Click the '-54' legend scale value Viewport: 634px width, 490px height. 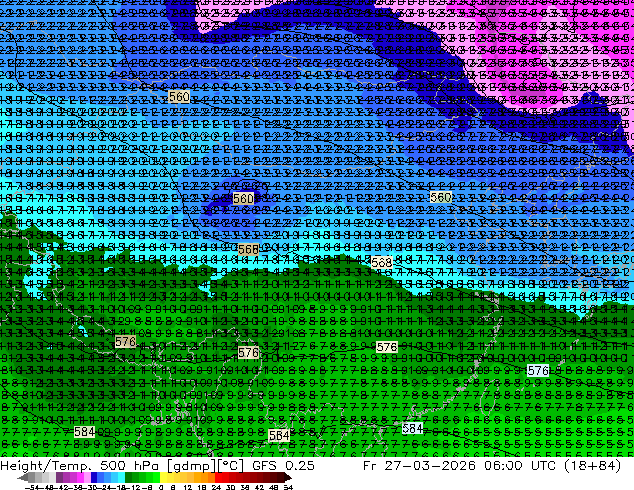pos(32,487)
